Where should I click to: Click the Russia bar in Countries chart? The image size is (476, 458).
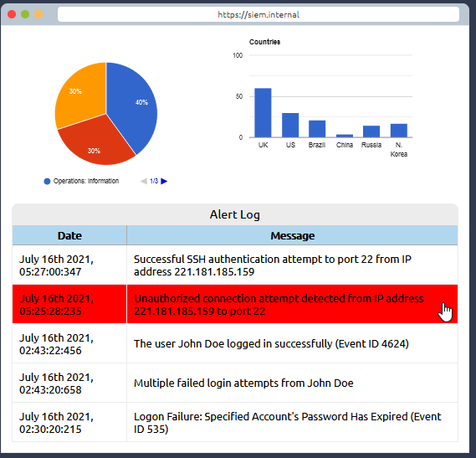tap(371, 131)
